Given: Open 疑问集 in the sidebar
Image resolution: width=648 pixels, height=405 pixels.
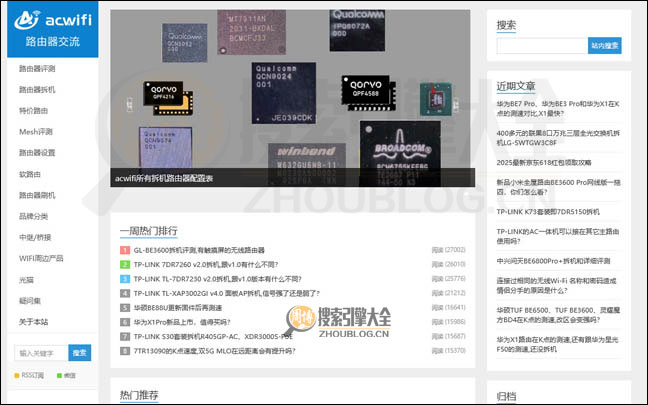Looking at the screenshot, I should click(30, 301).
